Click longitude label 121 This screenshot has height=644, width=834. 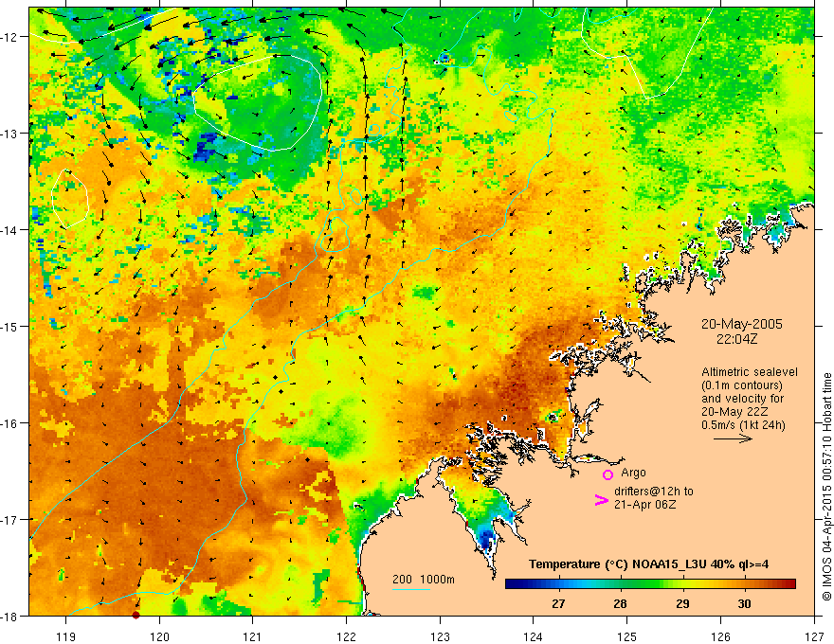(253, 636)
